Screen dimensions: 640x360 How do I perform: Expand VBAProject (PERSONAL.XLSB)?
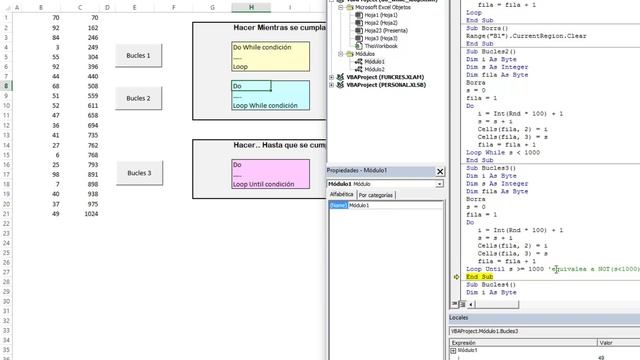(x=331, y=85)
